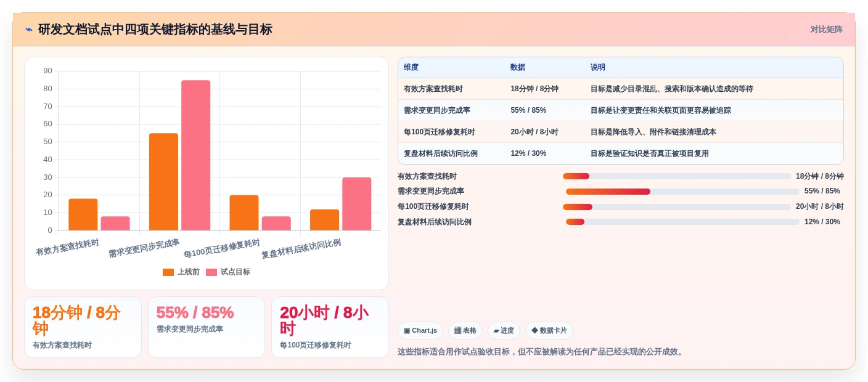
Task: Click the 对比矩阵 label in header
Action: click(x=826, y=30)
